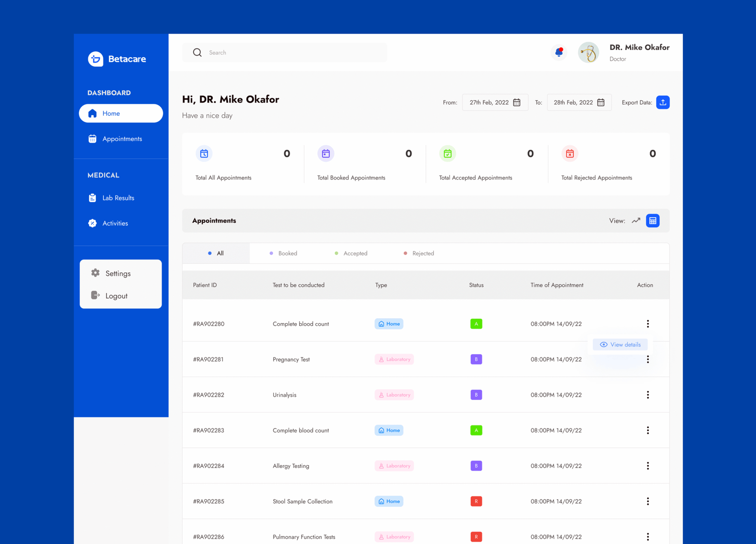Open the To date picker calendar
Screen dimensions: 756x544
[x=601, y=102]
